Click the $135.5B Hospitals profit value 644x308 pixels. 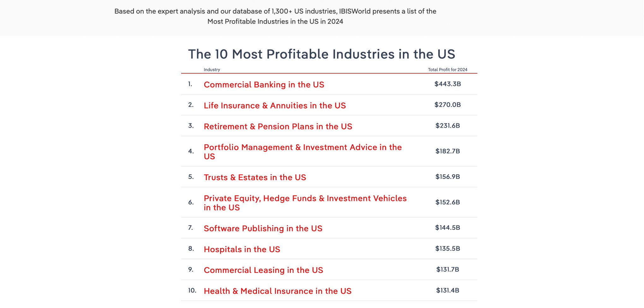click(447, 249)
